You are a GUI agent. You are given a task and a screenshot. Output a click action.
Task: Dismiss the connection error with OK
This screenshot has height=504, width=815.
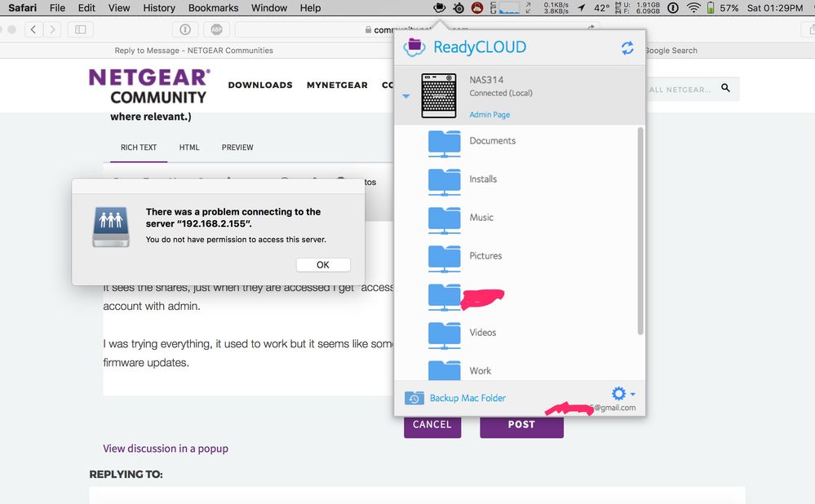coord(323,265)
